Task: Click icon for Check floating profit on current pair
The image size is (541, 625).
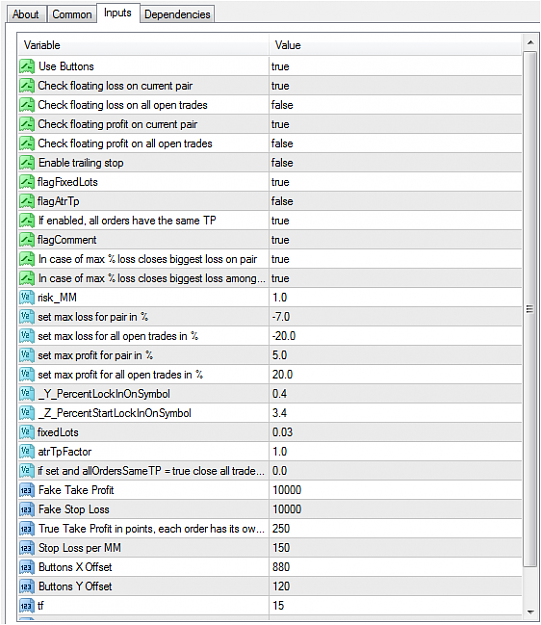Action: [x=27, y=124]
